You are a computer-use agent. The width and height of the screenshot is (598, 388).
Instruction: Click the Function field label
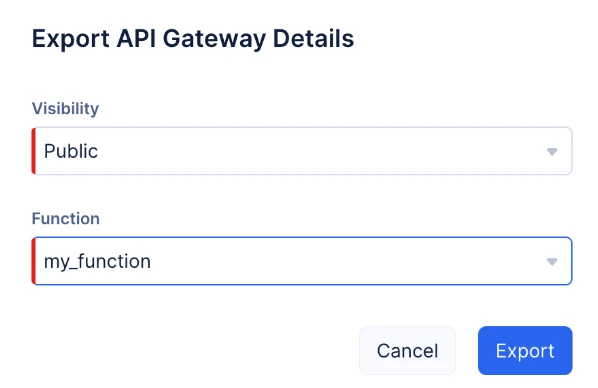point(66,219)
